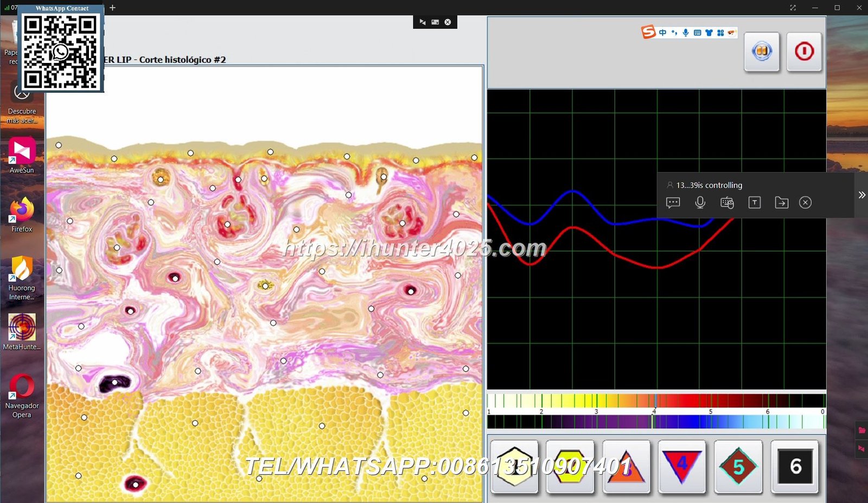
Task: Open Sogou toolbox grid icon
Action: tap(720, 33)
